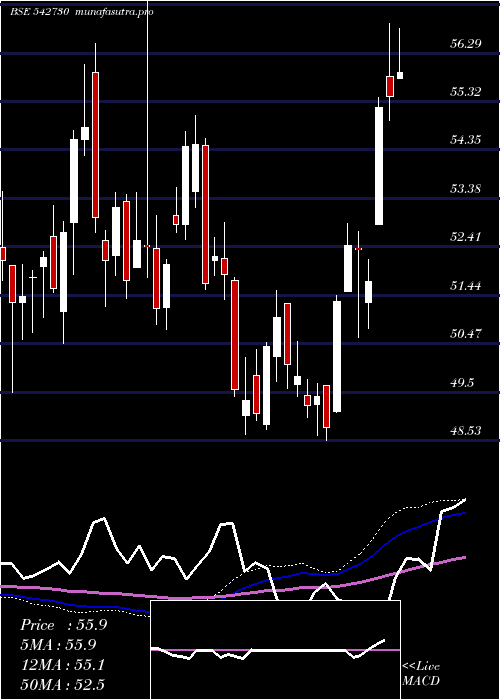This screenshot has width=500, height=700.
Task: Click the BSE 542780 ticker label
Action: (39, 12)
